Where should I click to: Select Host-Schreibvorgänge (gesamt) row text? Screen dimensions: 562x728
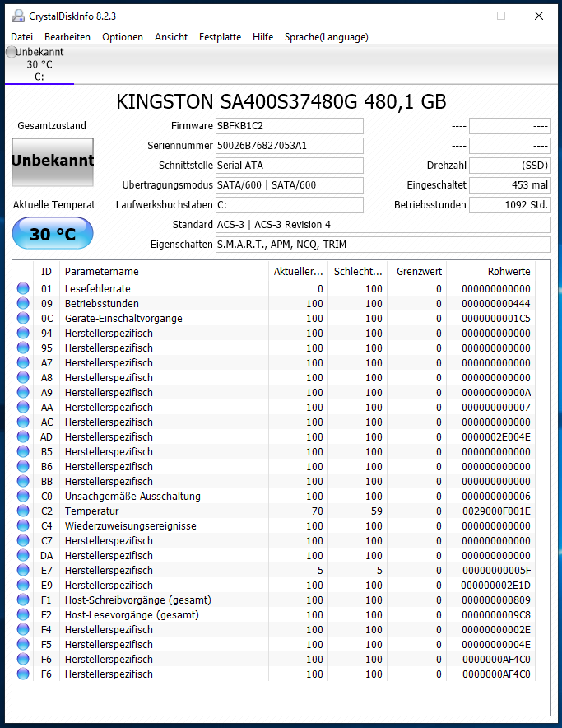[x=138, y=600]
